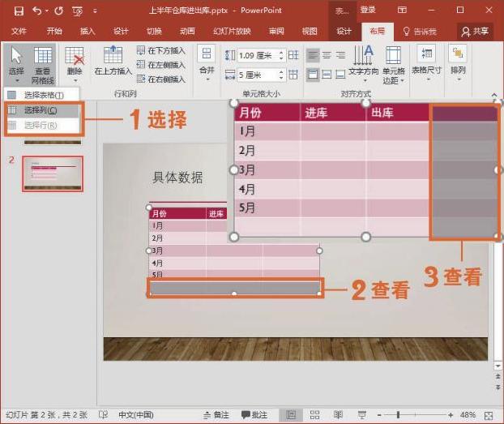Click the zoom slider handle
Screen dimensions: 504x424
398,415
